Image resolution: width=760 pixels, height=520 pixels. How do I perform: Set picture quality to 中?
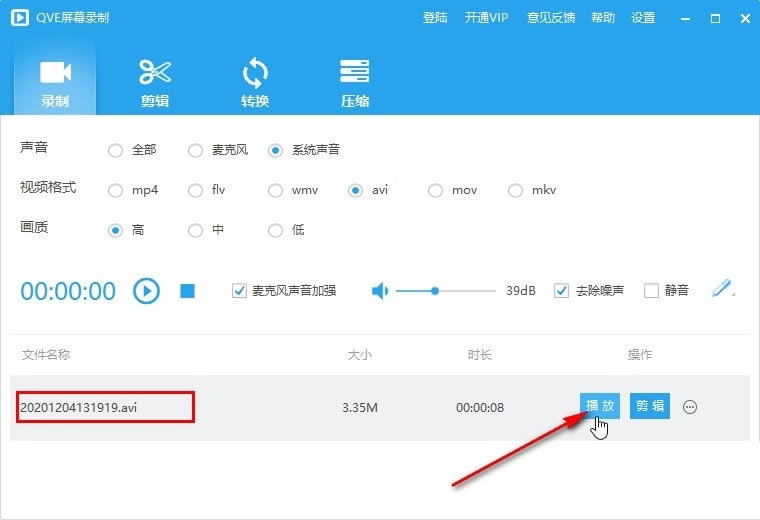195,230
